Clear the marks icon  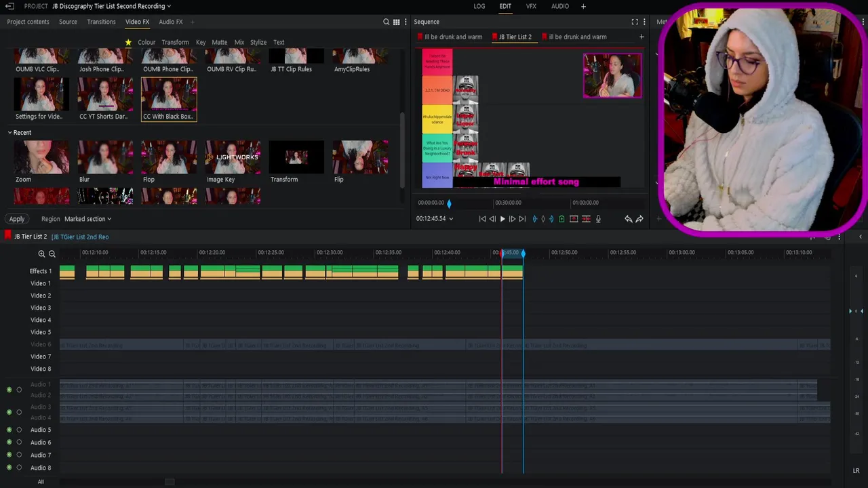tap(542, 219)
